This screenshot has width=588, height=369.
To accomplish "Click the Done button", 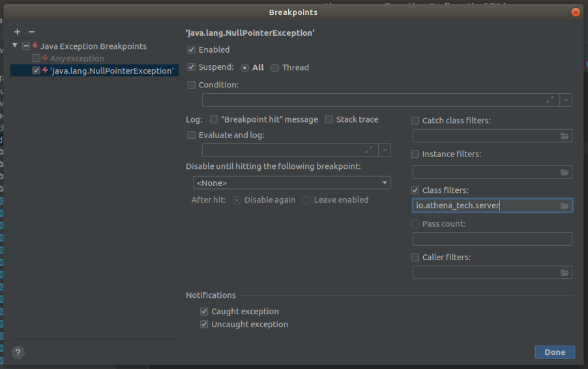I will click(555, 352).
